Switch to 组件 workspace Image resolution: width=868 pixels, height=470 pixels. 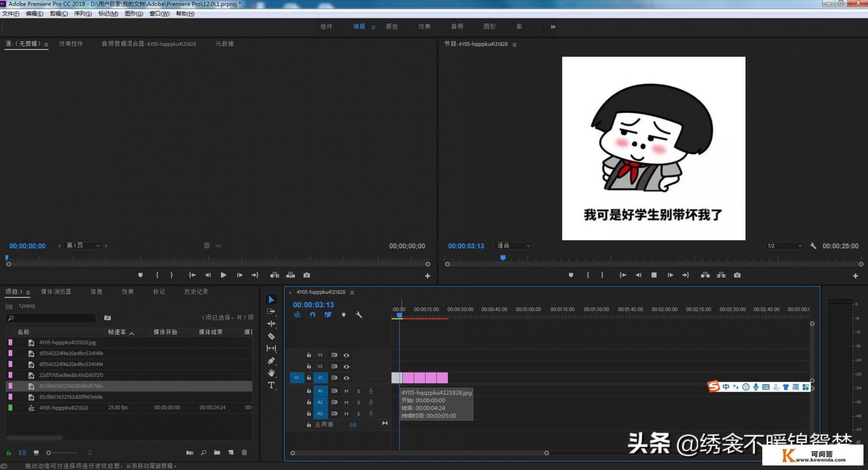click(326, 27)
